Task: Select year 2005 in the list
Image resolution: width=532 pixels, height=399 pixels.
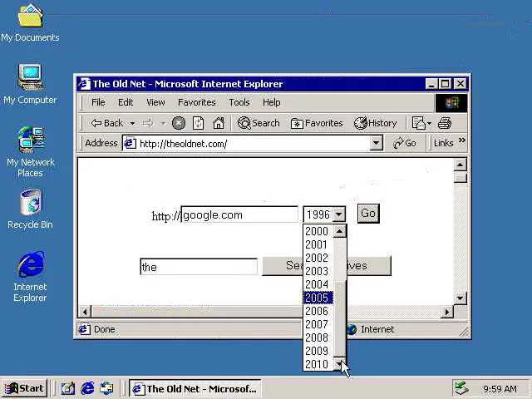Action: [x=318, y=298]
